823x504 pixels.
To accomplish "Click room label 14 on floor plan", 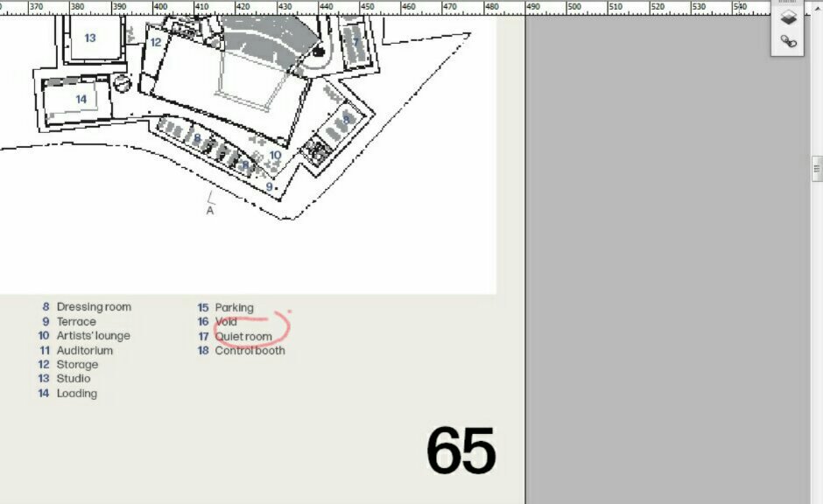I will [81, 99].
